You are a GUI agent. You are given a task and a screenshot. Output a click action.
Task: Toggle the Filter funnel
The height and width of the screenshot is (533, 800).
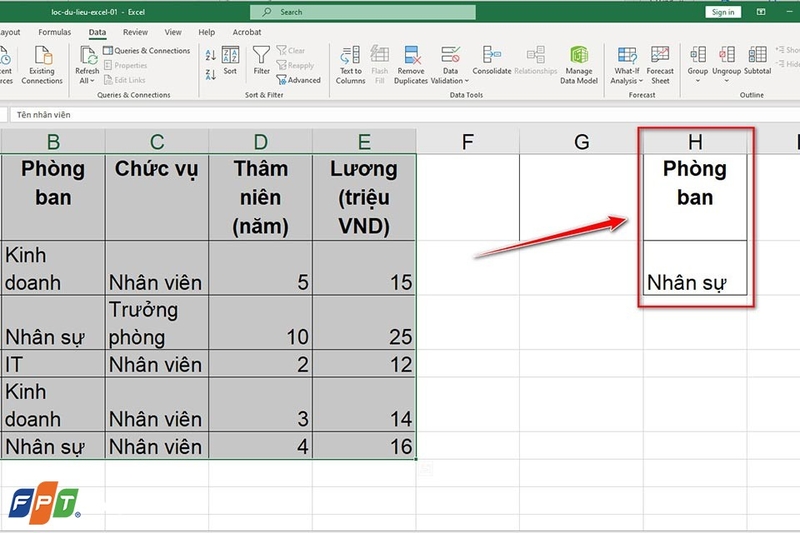(261, 60)
